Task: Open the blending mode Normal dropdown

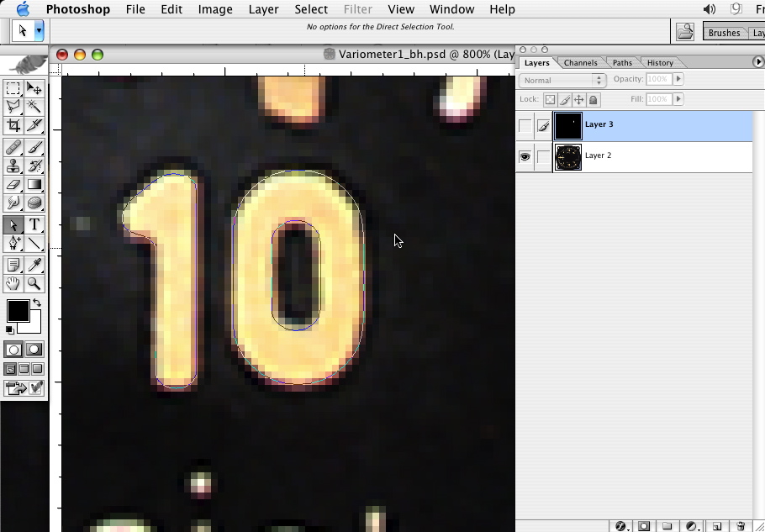Action: coord(562,80)
